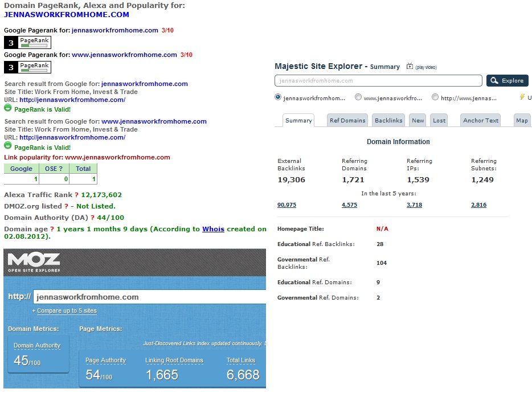Open the Anchor Text tab
This screenshot has height=401, width=532.
tap(481, 120)
